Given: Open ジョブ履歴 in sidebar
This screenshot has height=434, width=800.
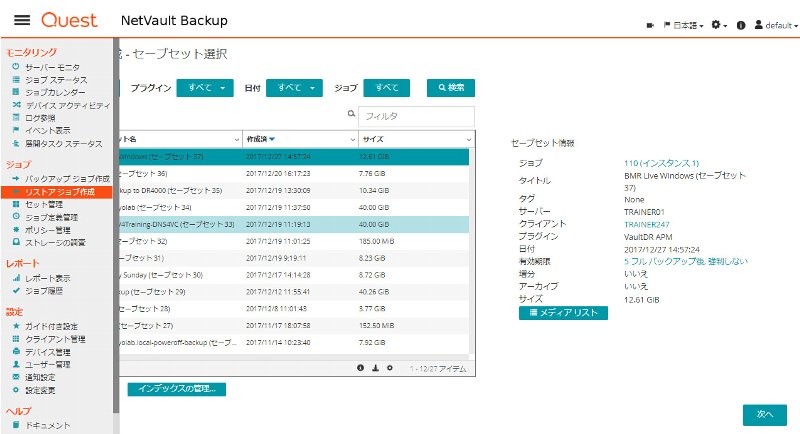Looking at the screenshot, I should 44,291.
